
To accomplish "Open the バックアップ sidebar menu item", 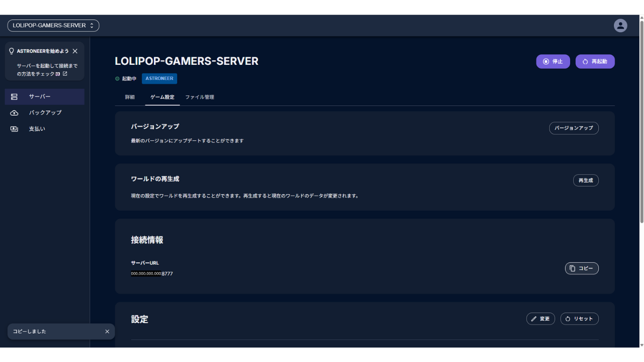I will (45, 113).
